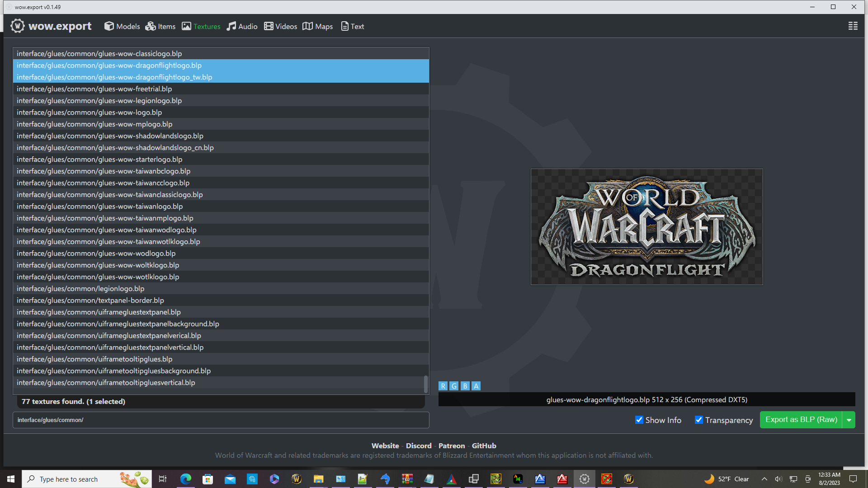Select glues-wow-taiwanwodlogo.blp entry
Image resolution: width=868 pixels, height=488 pixels.
[x=221, y=230]
